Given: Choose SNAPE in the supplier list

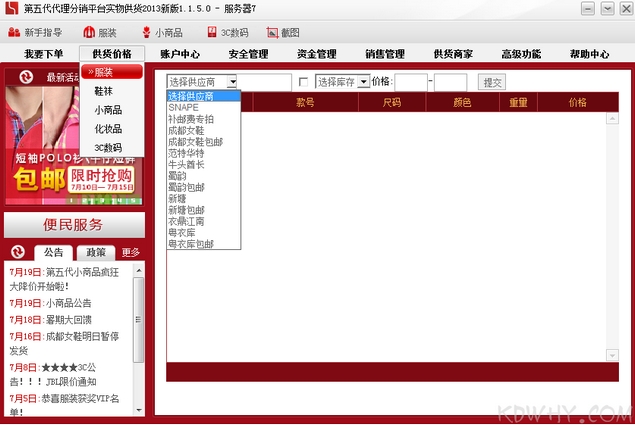Looking at the screenshot, I should coord(184,107).
